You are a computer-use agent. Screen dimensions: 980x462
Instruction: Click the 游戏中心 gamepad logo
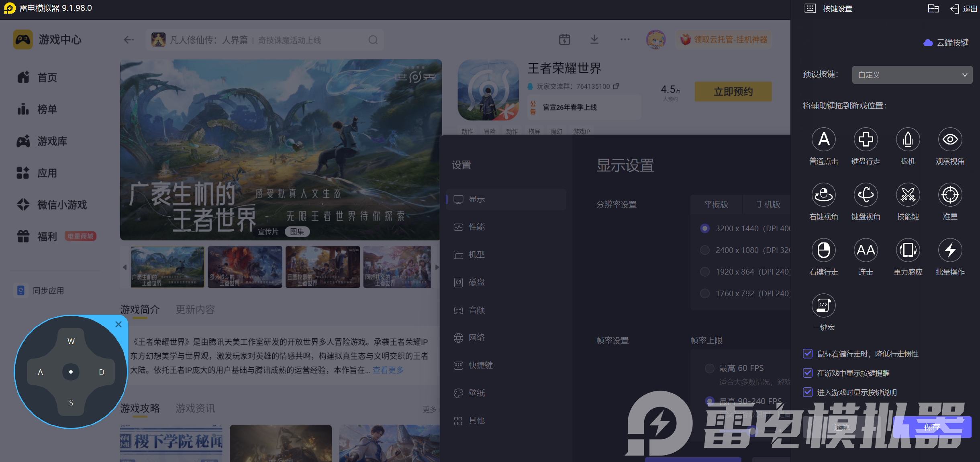coord(23,39)
